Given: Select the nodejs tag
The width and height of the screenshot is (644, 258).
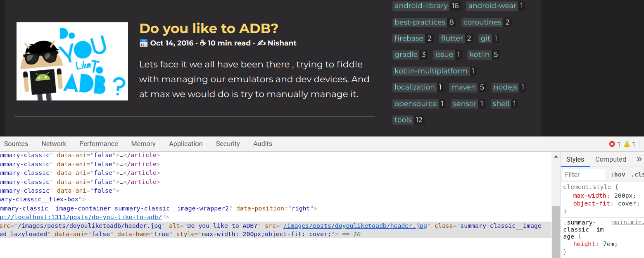Looking at the screenshot, I should point(505,87).
